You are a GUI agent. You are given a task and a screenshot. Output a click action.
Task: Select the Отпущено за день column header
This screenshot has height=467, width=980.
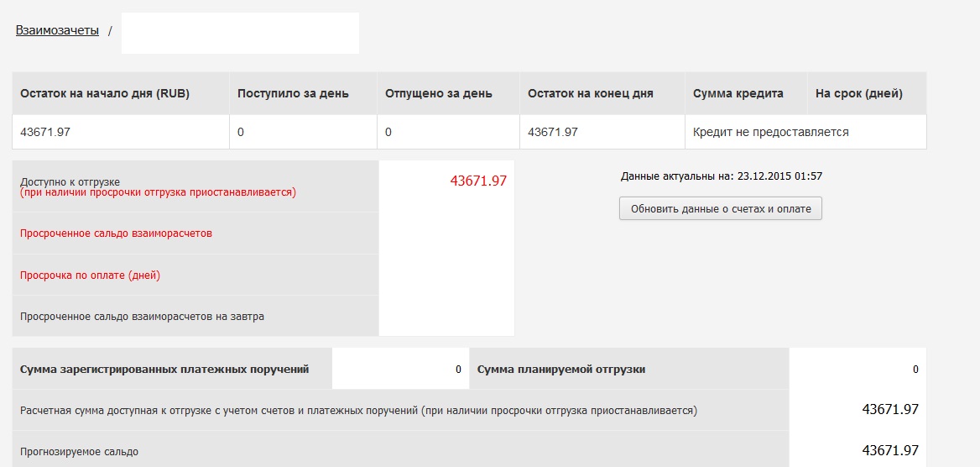(x=438, y=93)
